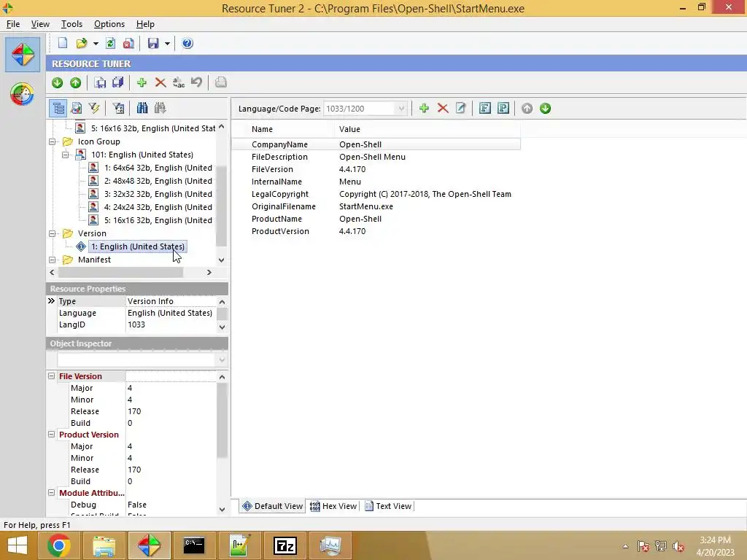The height and width of the screenshot is (560, 747).
Task: Select the OriginalFilename row
Action: pos(376,206)
